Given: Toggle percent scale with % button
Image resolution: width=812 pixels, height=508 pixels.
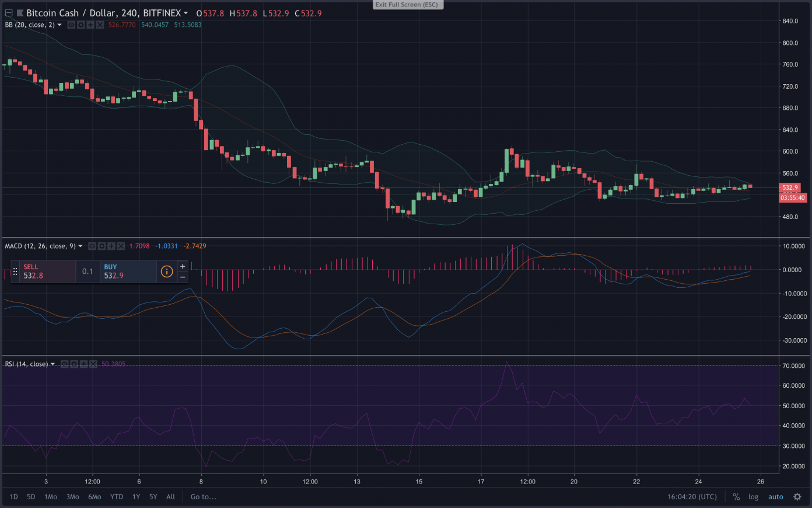Looking at the screenshot, I should (x=736, y=497).
